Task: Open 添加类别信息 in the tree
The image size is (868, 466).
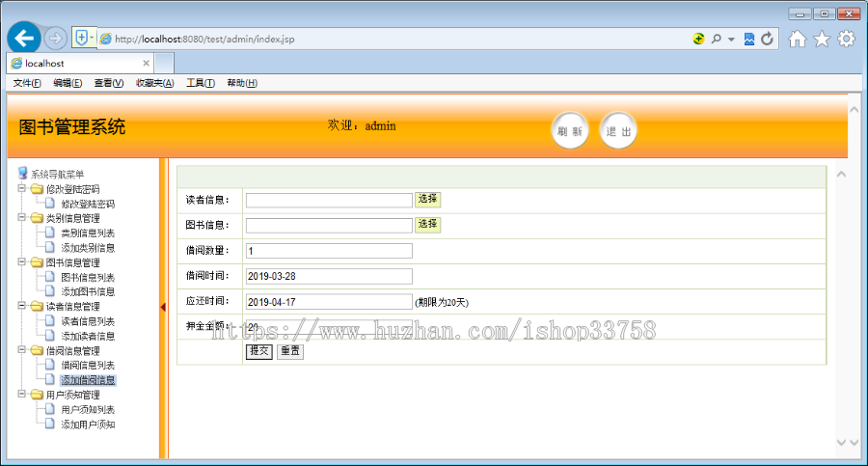Action: click(x=88, y=248)
